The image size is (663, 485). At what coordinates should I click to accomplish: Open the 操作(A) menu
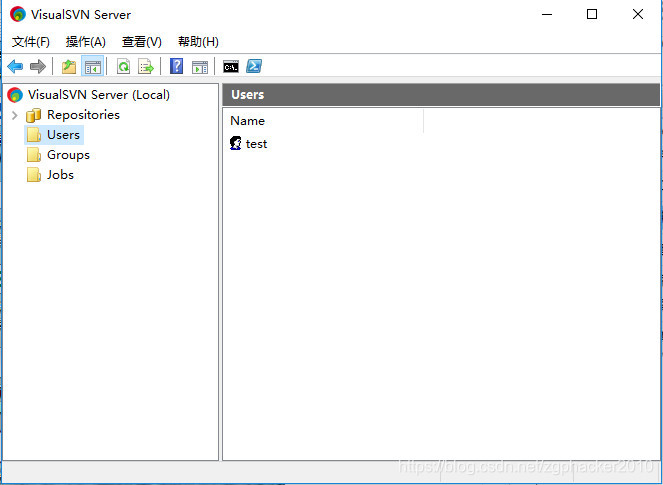(86, 41)
